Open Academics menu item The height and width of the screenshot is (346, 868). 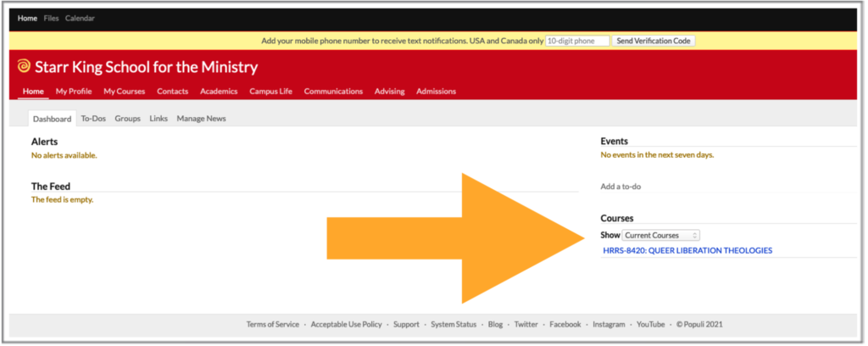click(x=219, y=92)
